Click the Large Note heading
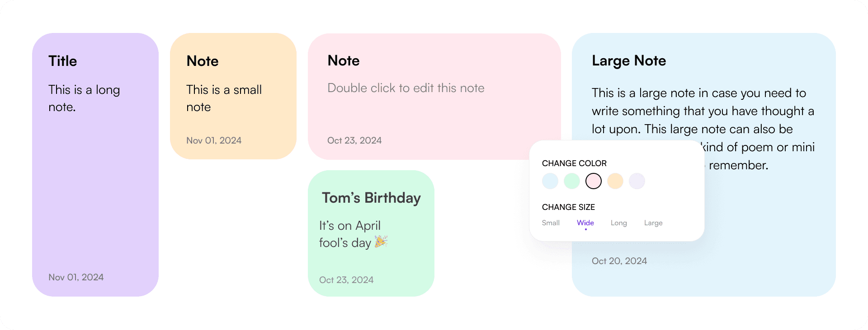 pyautogui.click(x=629, y=60)
